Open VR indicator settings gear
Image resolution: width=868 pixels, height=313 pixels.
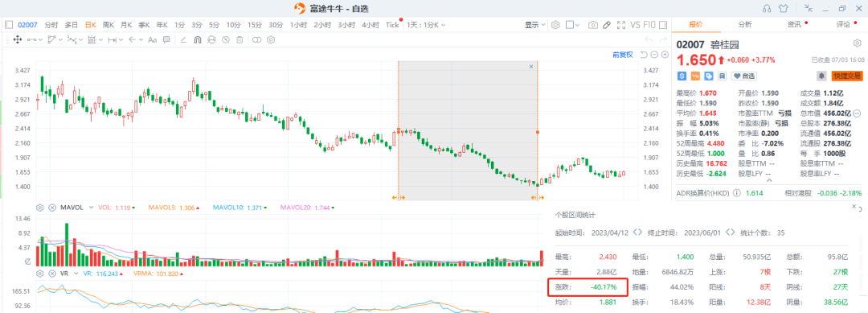coord(40,274)
